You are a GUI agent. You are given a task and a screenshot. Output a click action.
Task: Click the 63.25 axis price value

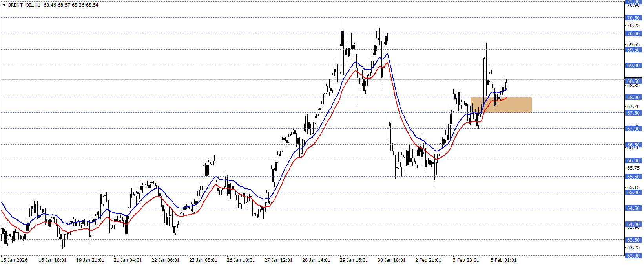[x=633, y=248]
